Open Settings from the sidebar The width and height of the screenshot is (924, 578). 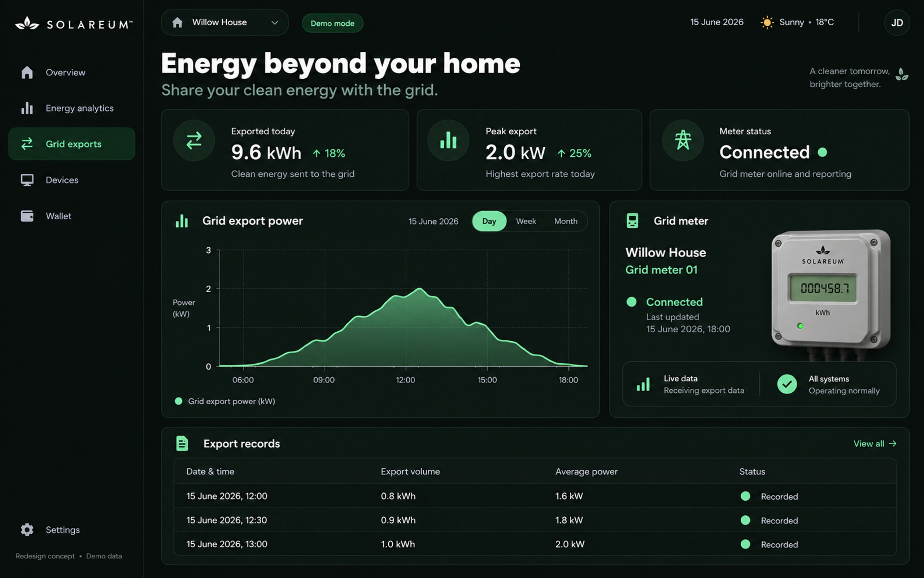(72, 530)
